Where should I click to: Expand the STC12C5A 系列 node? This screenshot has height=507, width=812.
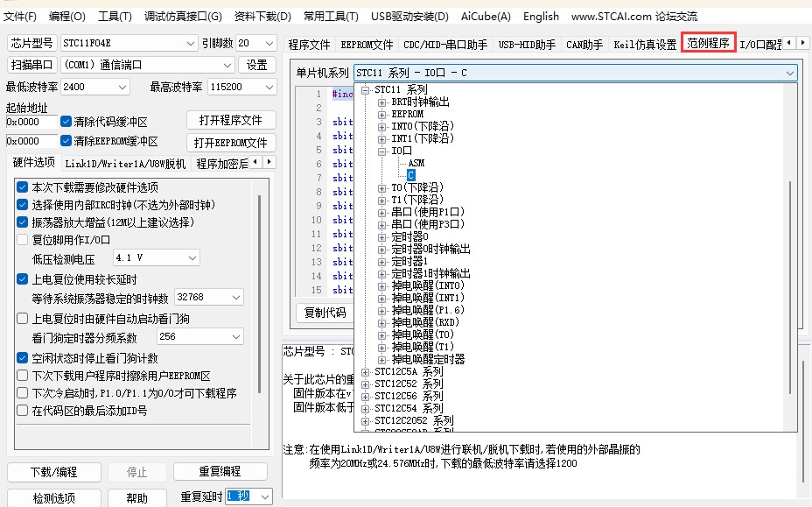pyautogui.click(x=367, y=371)
